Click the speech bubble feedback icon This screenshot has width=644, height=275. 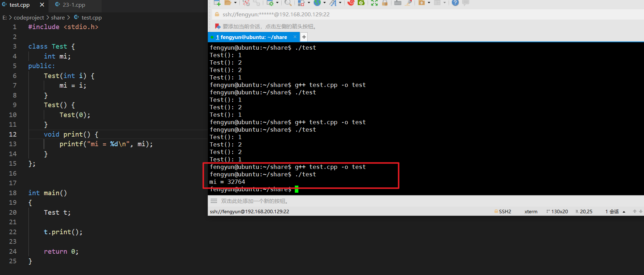(x=466, y=3)
